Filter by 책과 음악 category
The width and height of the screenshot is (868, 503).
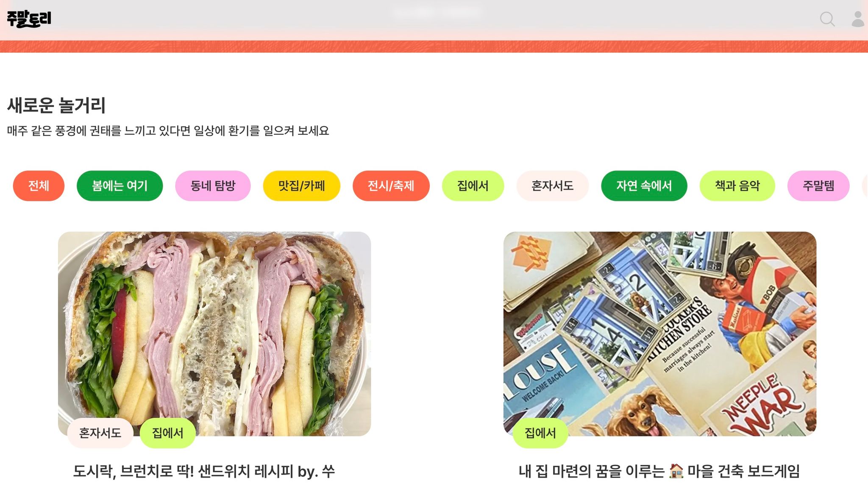(x=737, y=186)
